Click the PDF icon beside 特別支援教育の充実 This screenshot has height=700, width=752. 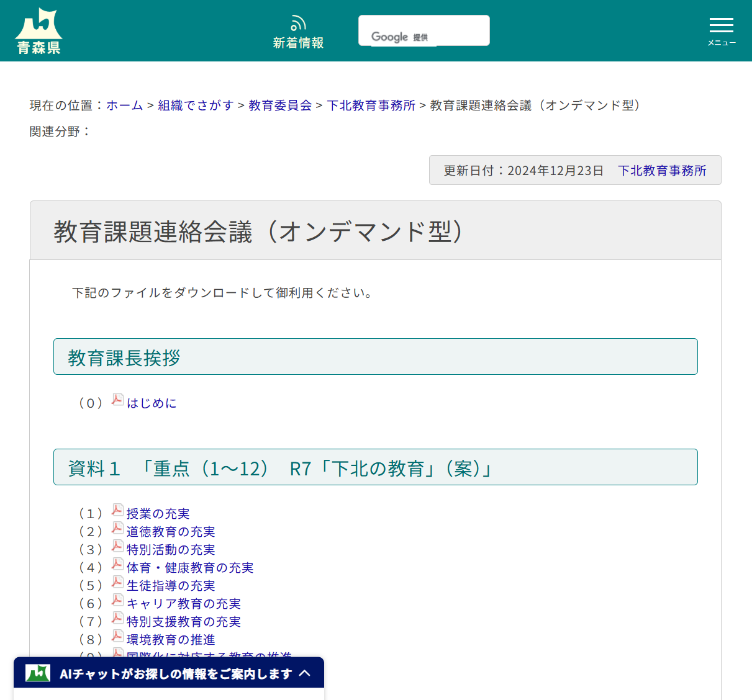tap(117, 619)
